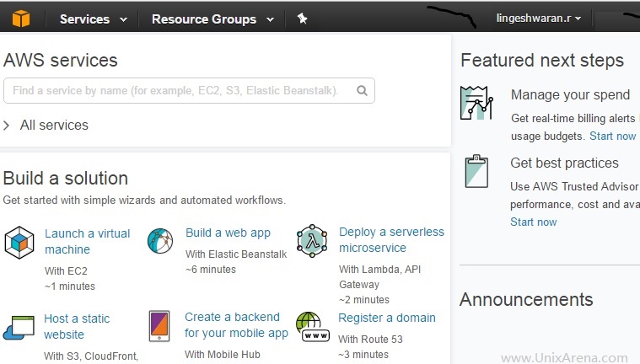Expand the Services dropdown arrow
640x364 pixels.
(x=124, y=19)
